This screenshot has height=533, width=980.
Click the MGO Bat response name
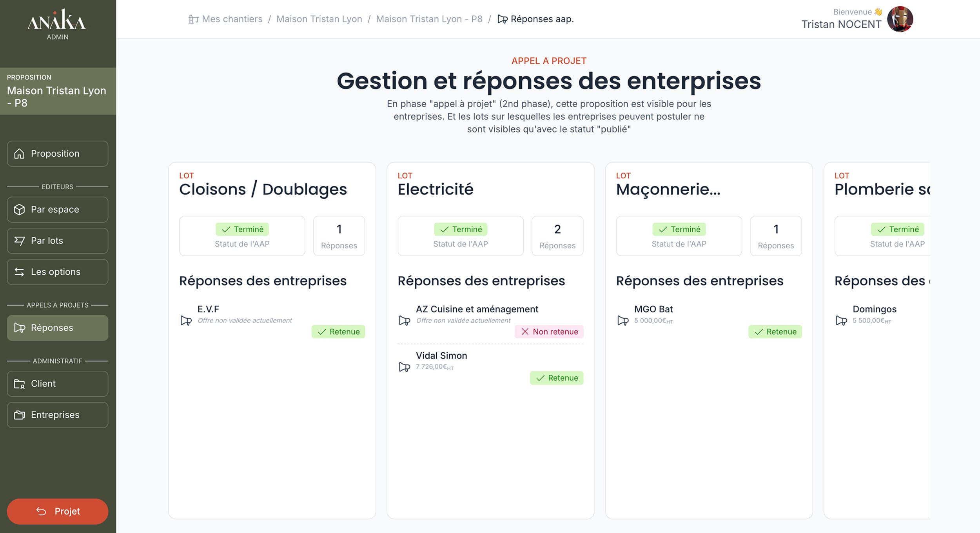pyautogui.click(x=653, y=309)
